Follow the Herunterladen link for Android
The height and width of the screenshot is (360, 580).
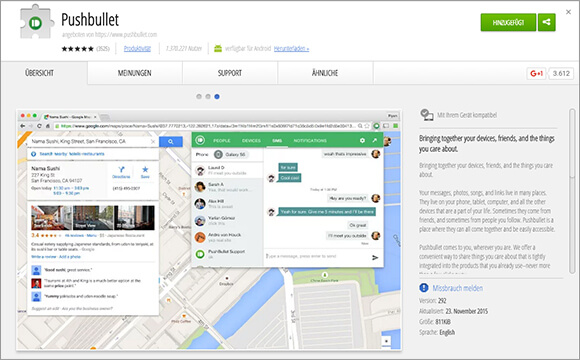point(291,48)
